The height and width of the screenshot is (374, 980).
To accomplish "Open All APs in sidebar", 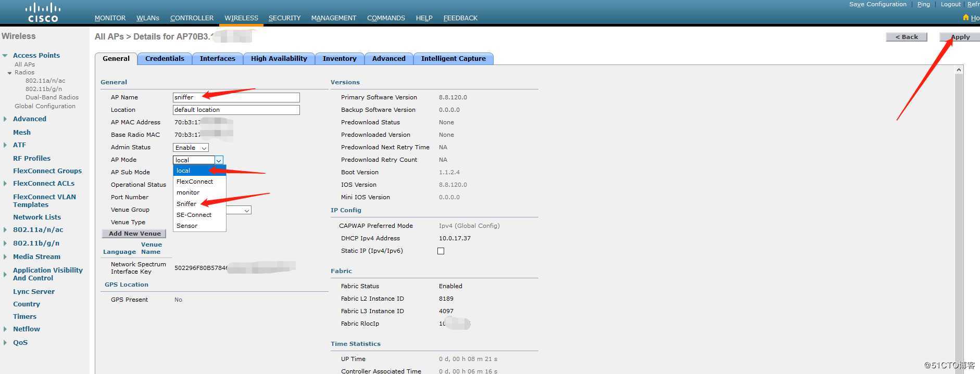I will [x=24, y=65].
